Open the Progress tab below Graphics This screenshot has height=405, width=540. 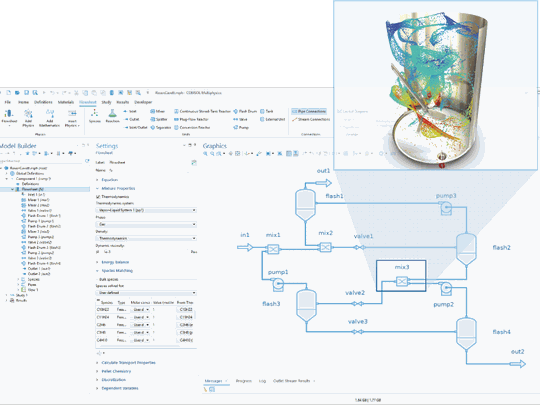(243, 381)
